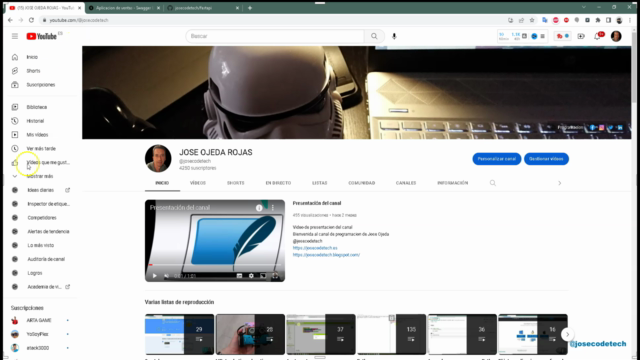640x360 pixels.
Task: Open Ver más tarde list
Action: coord(40,149)
